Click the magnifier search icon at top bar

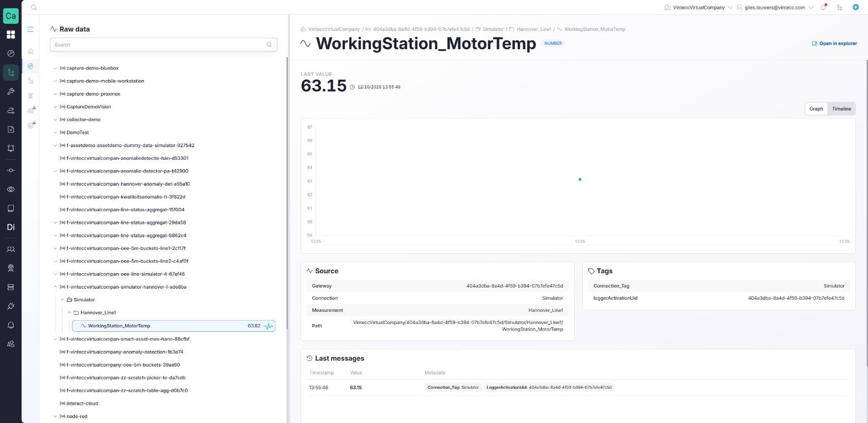[x=34, y=7]
